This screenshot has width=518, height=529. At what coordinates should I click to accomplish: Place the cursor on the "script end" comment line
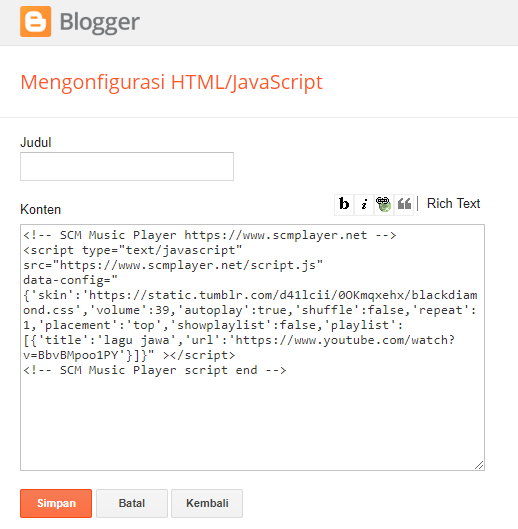[155, 370]
